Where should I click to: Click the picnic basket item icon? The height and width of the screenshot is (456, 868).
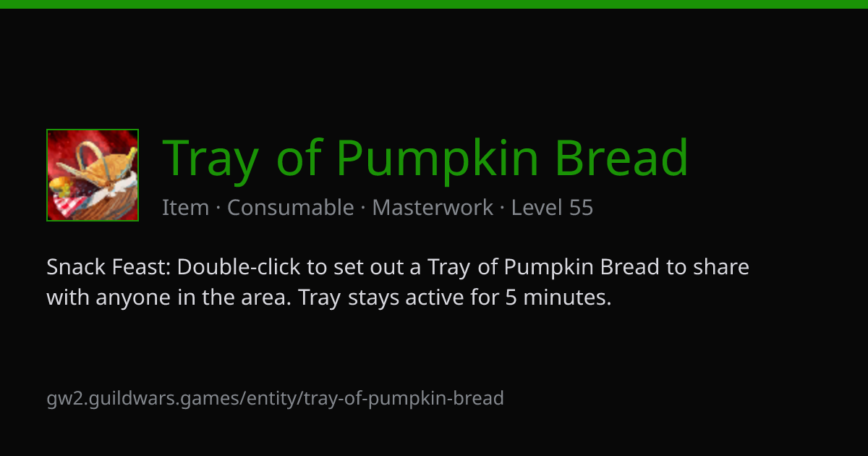coord(93,175)
